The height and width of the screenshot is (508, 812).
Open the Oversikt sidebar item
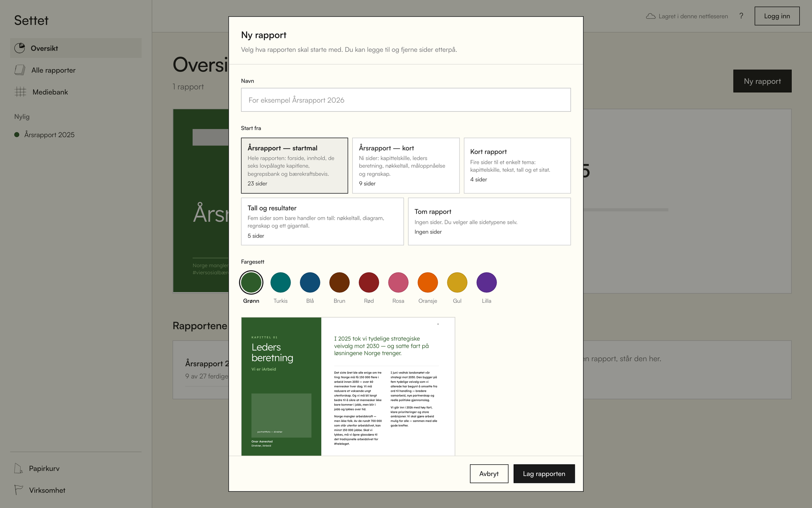click(x=76, y=48)
